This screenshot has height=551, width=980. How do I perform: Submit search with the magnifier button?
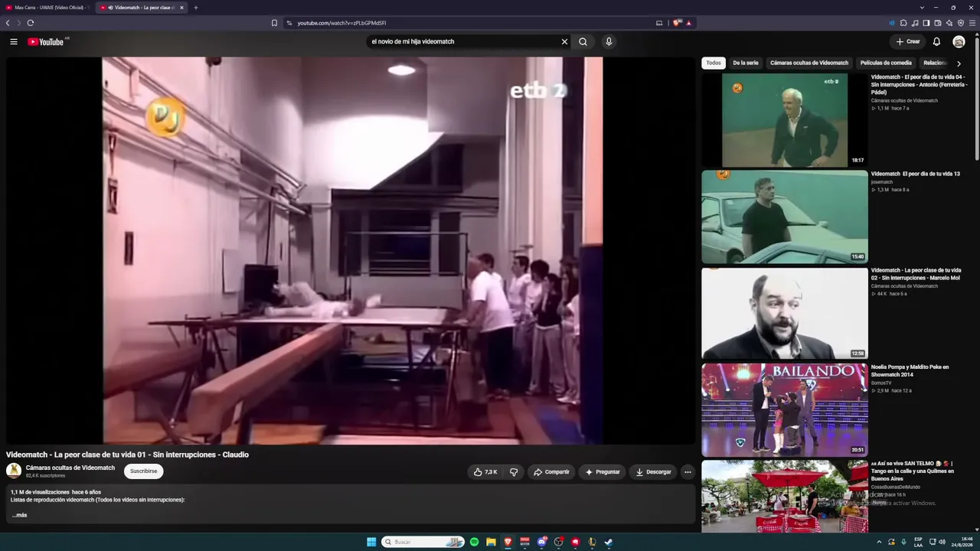click(583, 41)
